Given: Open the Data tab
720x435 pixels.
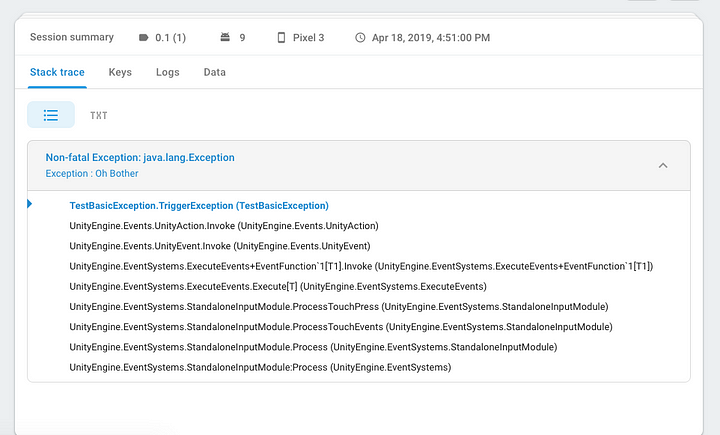Looking at the screenshot, I should 214,72.
